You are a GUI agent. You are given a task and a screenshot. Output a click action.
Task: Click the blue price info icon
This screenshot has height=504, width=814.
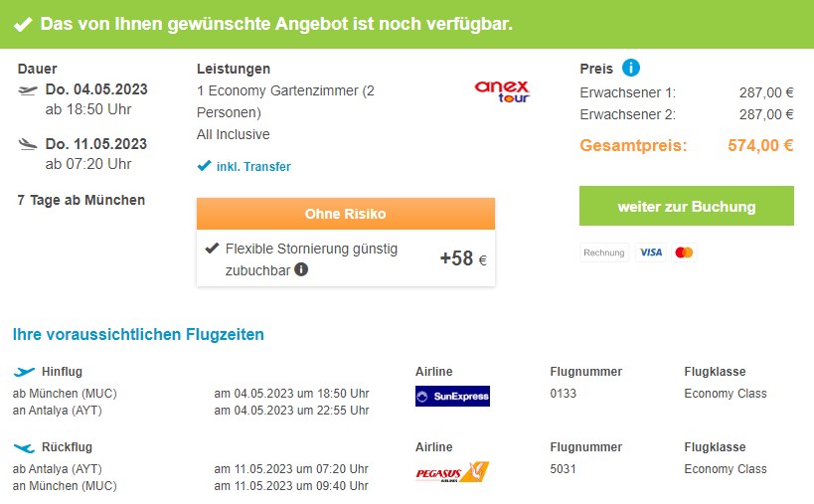(x=631, y=68)
